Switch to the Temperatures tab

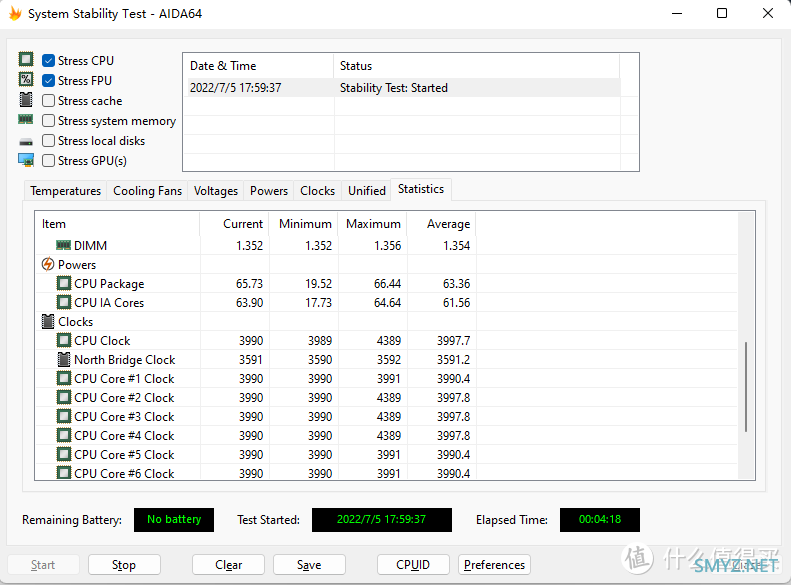click(66, 191)
